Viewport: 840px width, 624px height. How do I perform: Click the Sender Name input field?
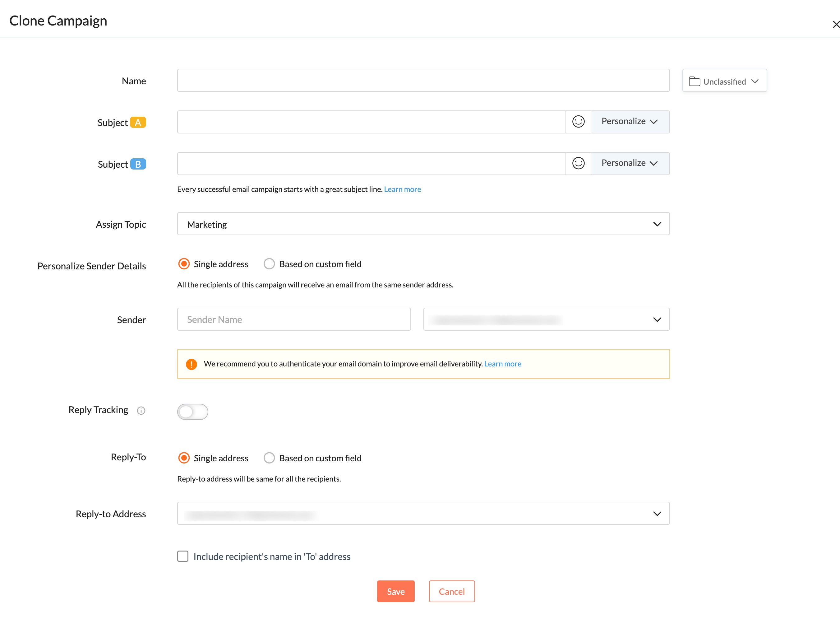click(x=294, y=319)
